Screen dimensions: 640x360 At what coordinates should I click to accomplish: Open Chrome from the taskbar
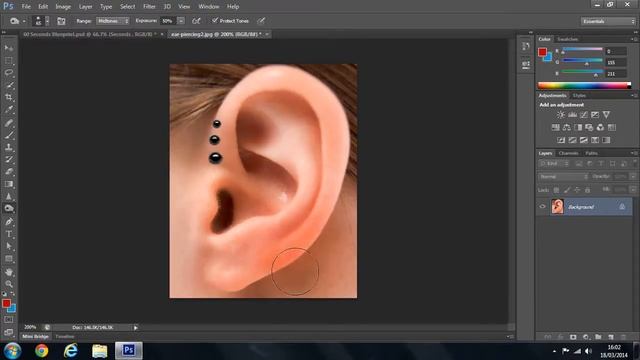pos(42,351)
